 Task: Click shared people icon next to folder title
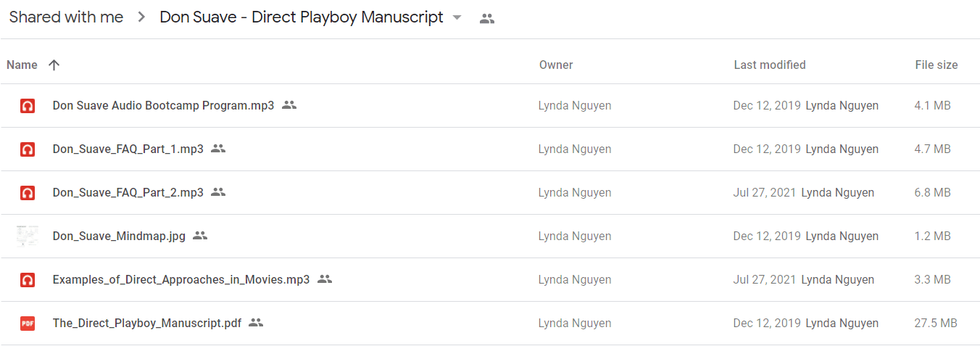click(487, 19)
